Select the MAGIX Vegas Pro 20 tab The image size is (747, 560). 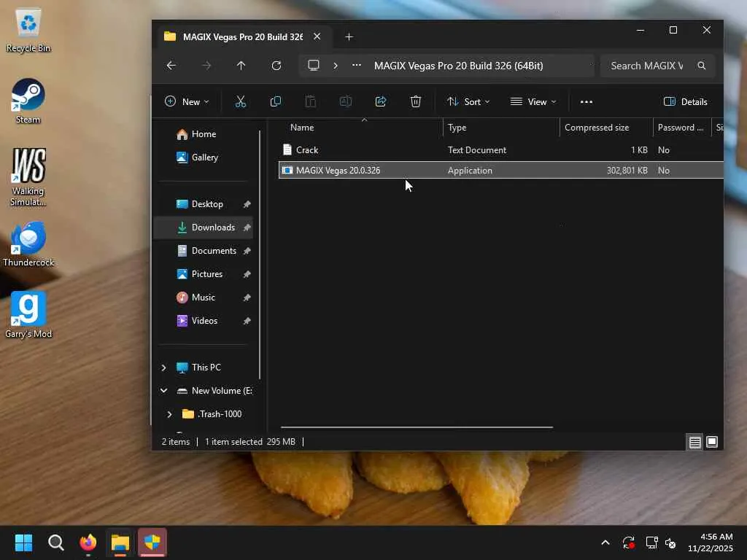[243, 36]
